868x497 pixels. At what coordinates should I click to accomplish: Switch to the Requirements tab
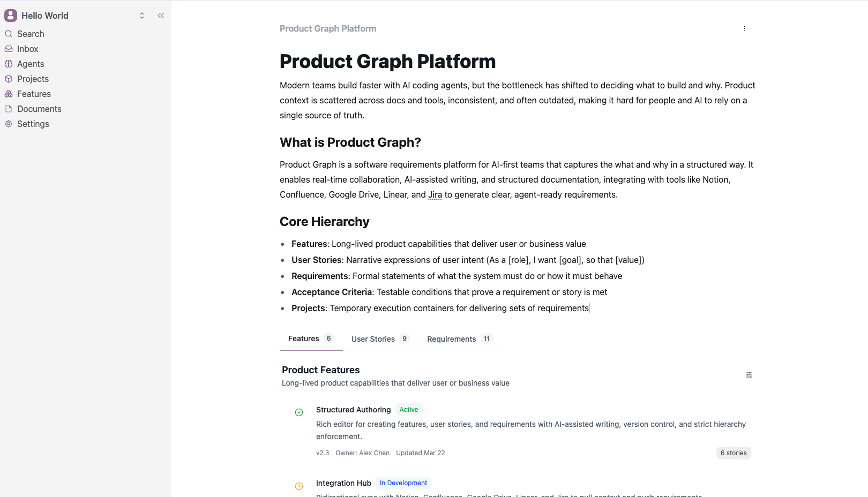[x=451, y=338]
